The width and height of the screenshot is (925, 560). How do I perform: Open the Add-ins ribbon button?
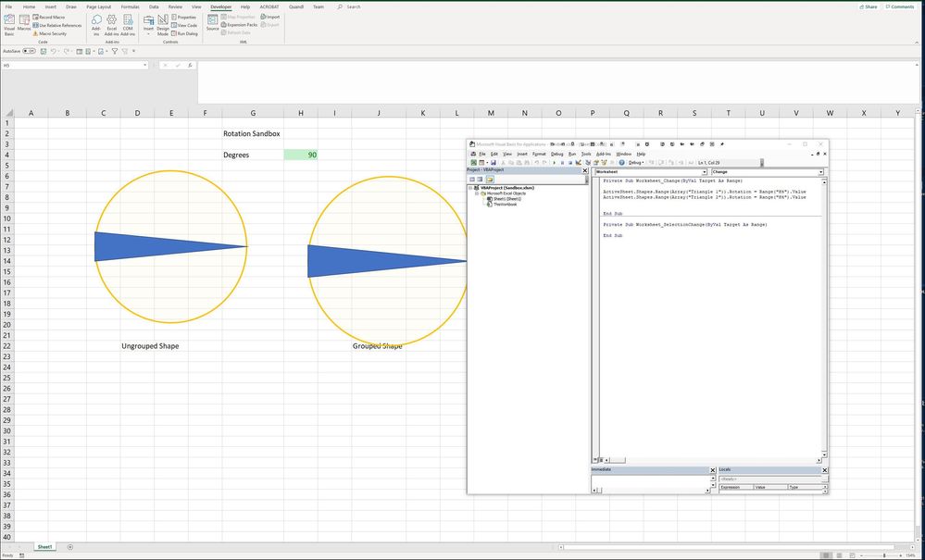click(x=96, y=25)
